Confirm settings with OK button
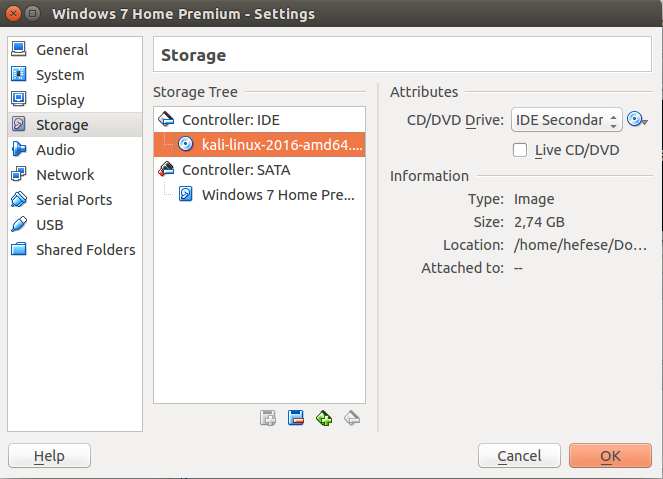663x479 pixels. click(x=610, y=456)
